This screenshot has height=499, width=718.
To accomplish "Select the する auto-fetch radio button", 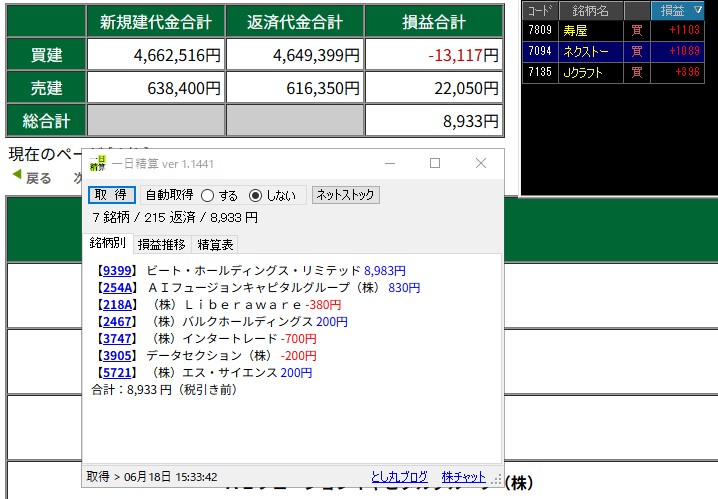I will point(208,195).
